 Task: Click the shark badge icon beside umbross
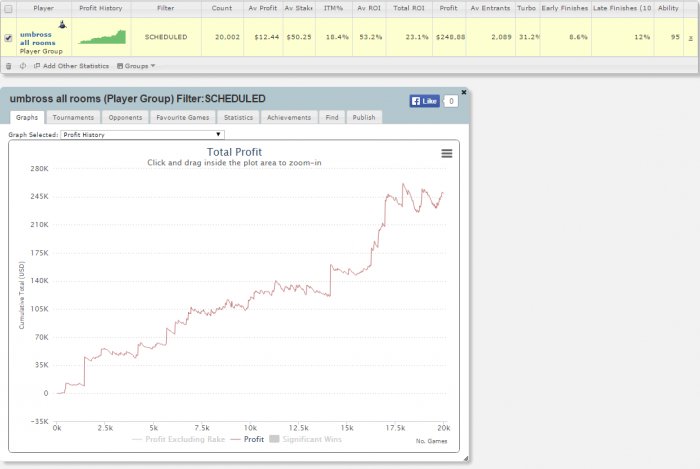[62, 25]
